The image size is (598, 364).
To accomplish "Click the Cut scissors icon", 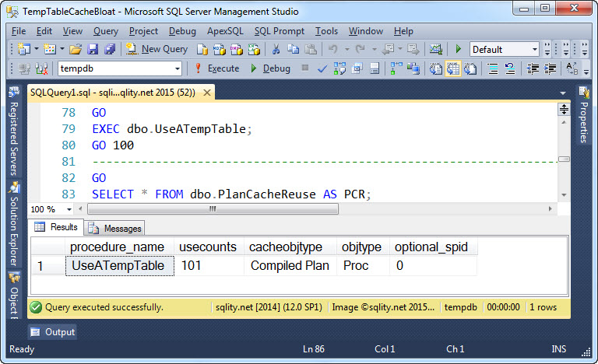I will click(x=276, y=49).
